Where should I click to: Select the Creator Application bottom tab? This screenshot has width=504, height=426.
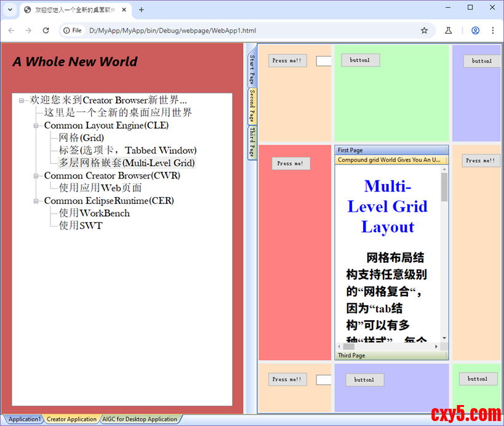(x=71, y=419)
